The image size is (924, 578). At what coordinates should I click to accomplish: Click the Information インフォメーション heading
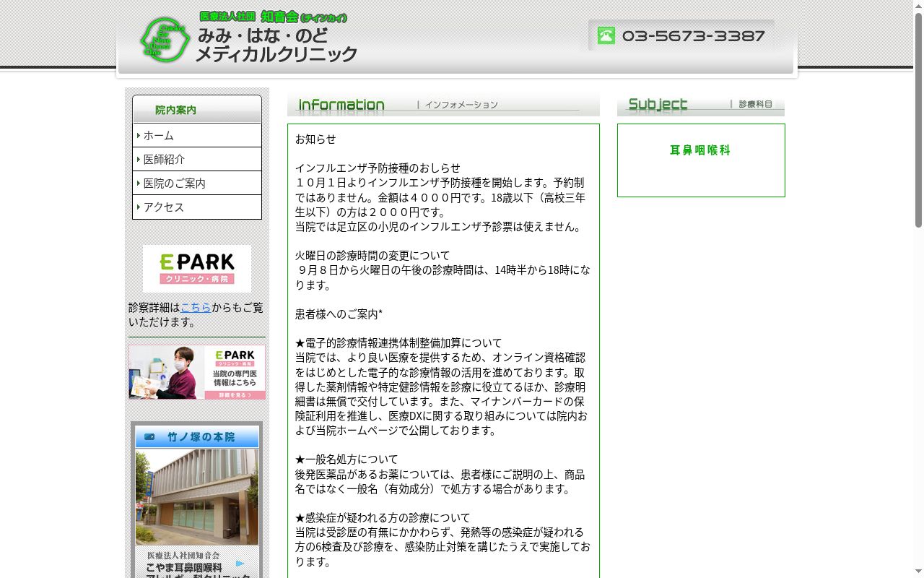coord(443,105)
